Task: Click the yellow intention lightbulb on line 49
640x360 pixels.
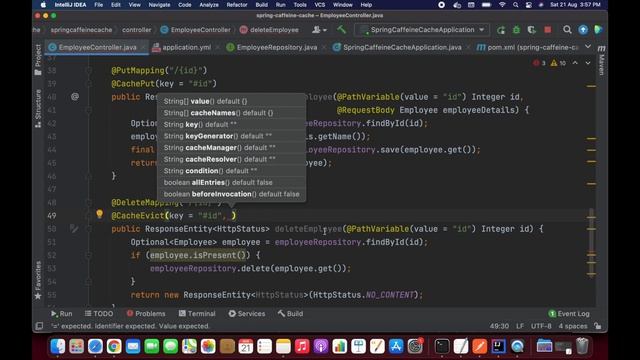Action: (99, 214)
